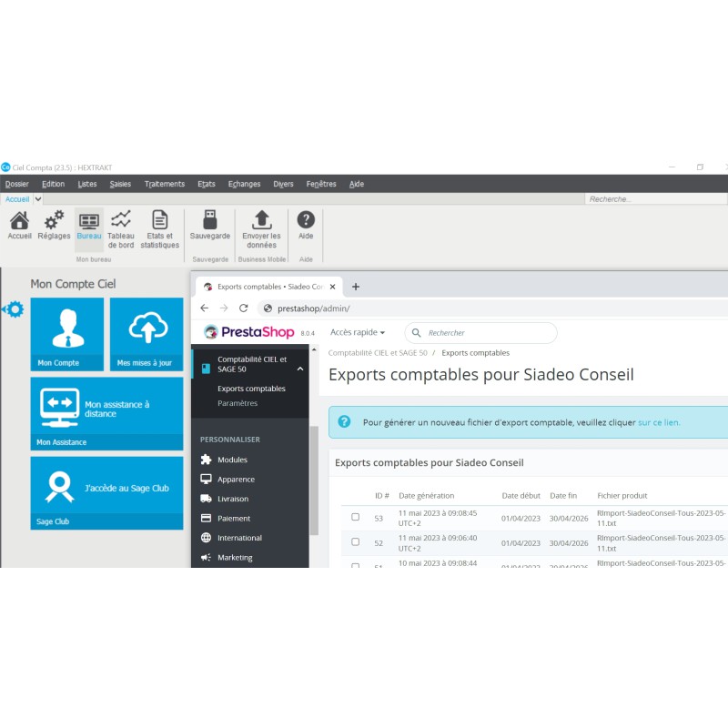Select the Exports comptables browser tab
Screen dimensions: 728x728
click(269, 287)
